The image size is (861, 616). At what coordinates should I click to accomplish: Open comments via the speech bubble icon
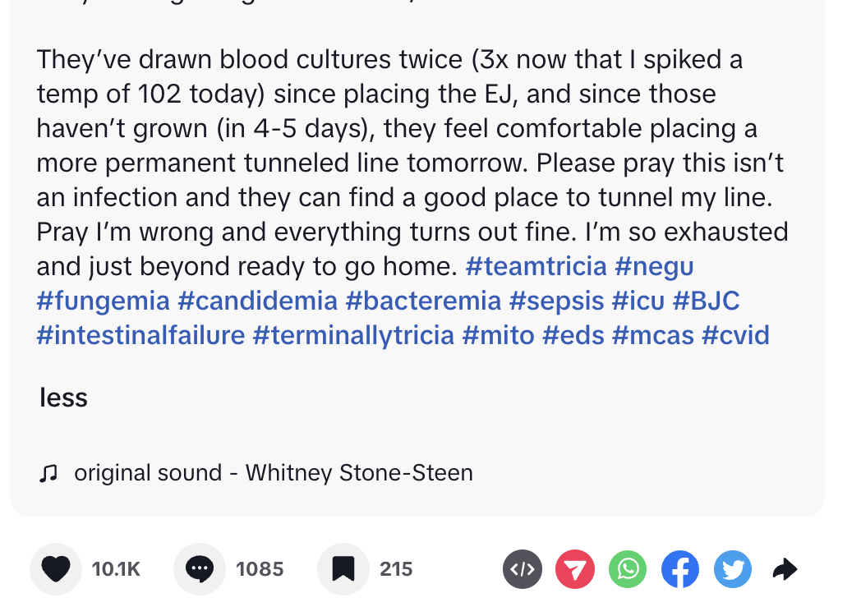(200, 569)
